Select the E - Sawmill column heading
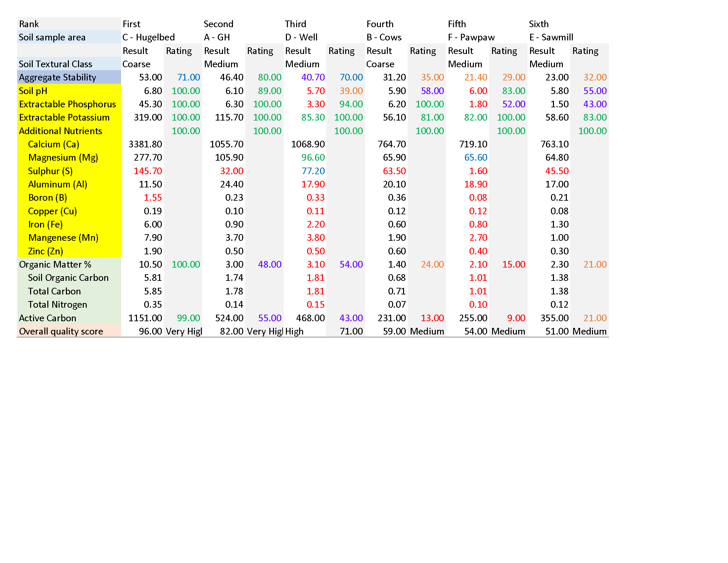This screenshot has height=563, width=728. (551, 37)
